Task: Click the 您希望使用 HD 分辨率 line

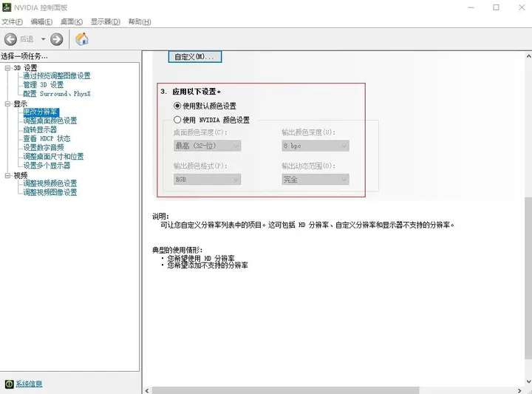Action: point(200,258)
